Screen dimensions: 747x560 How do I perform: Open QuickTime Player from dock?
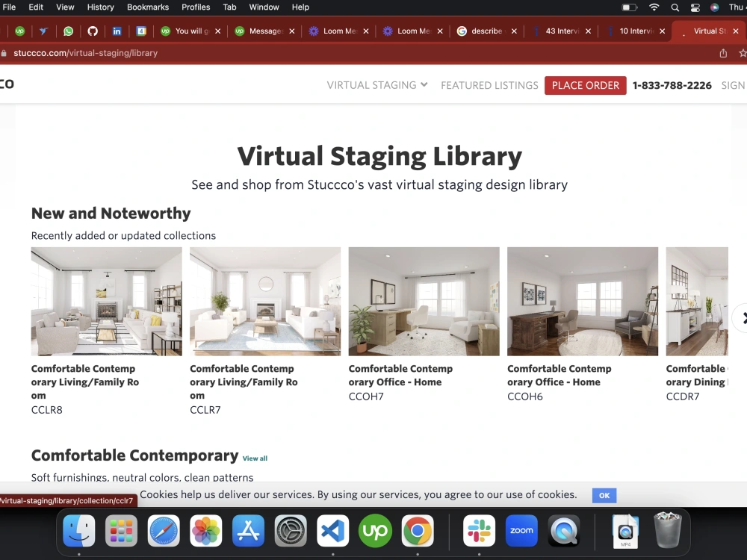[563, 530]
